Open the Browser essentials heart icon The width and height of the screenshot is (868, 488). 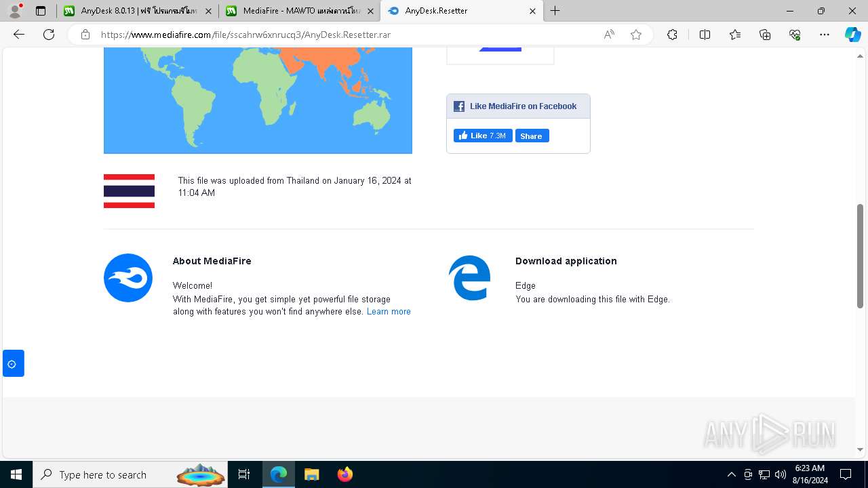pyautogui.click(x=795, y=35)
